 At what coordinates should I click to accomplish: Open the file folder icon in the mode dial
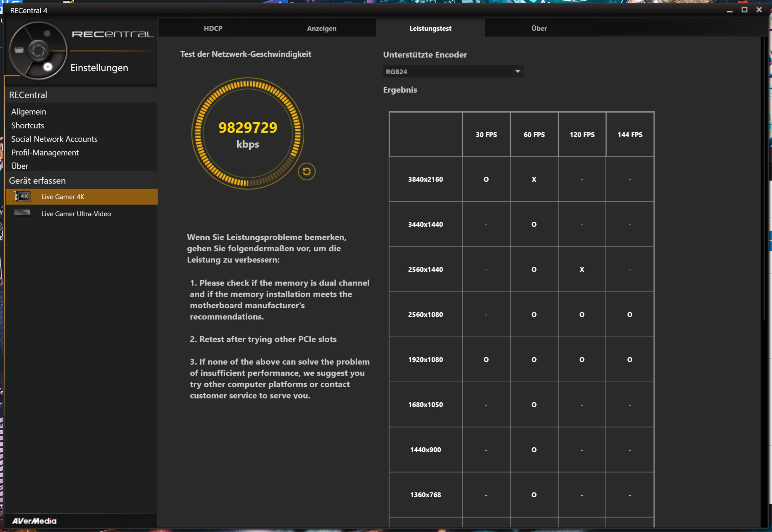19,50
